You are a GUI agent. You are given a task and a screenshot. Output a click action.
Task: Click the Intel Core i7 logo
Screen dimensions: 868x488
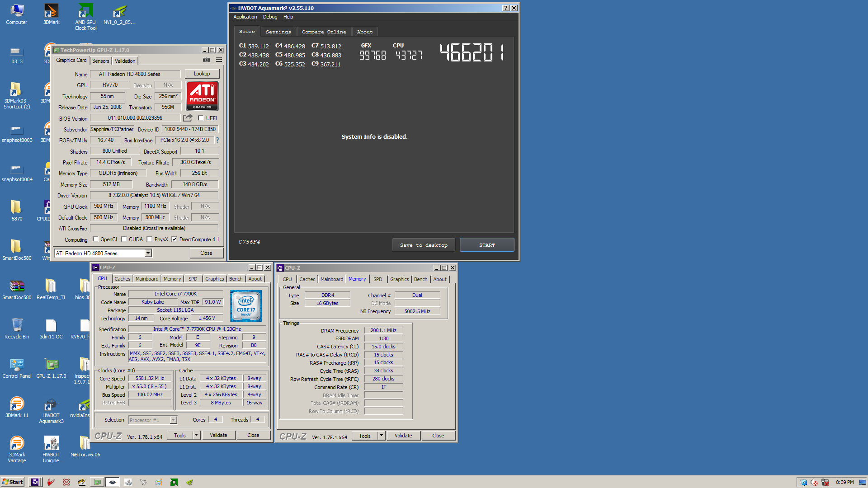tap(245, 306)
